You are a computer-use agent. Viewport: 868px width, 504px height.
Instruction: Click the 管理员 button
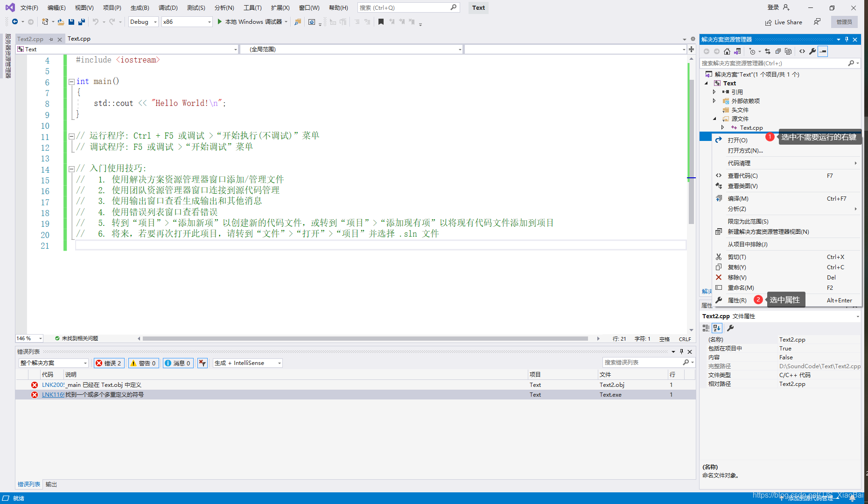844,22
